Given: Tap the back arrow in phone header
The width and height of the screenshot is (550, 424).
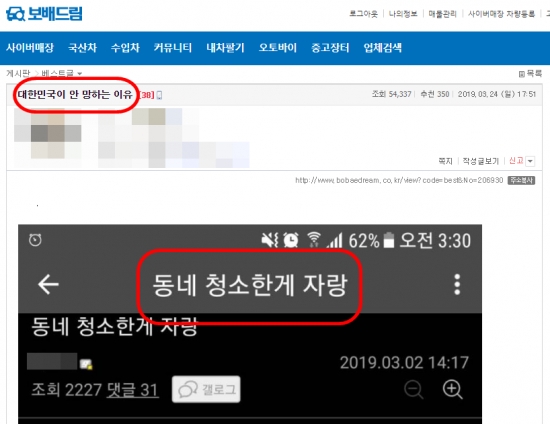Looking at the screenshot, I should click(x=48, y=284).
